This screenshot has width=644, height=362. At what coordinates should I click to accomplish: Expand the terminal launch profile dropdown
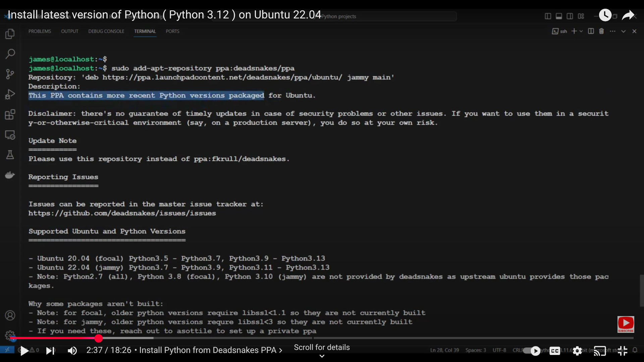pos(581,31)
